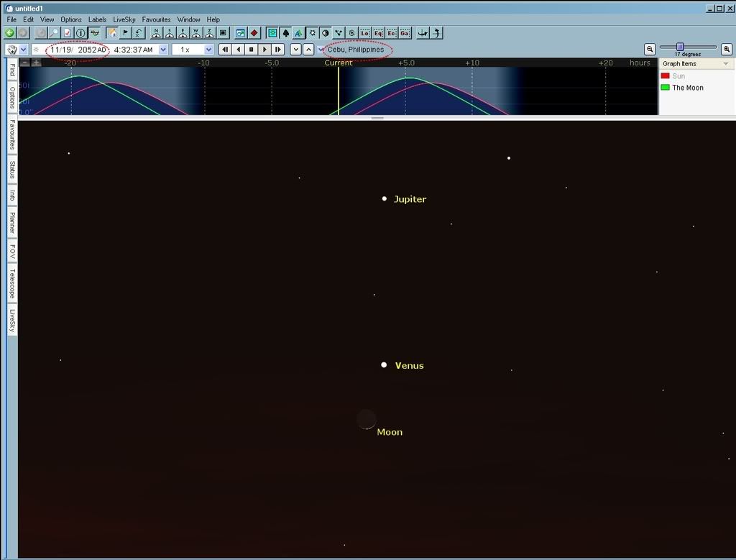Stop time flow
This screenshot has width=736, height=560.
[x=251, y=50]
